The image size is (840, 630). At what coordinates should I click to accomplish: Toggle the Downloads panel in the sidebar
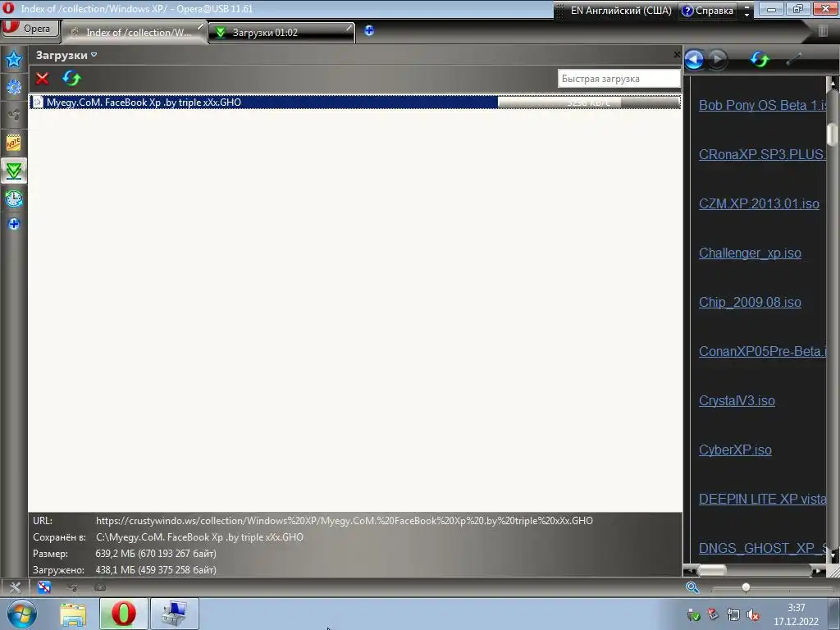[x=14, y=171]
